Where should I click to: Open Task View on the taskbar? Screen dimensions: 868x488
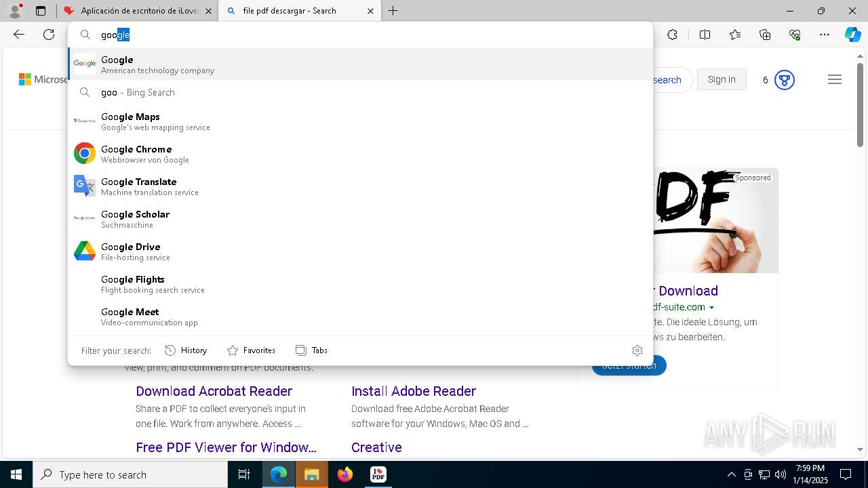point(244,474)
